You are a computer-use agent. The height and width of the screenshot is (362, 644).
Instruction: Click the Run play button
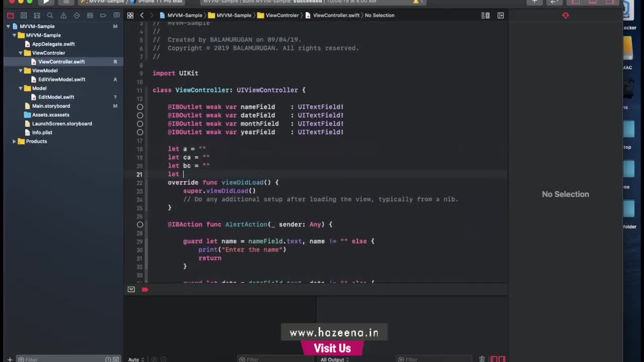click(46, 2)
